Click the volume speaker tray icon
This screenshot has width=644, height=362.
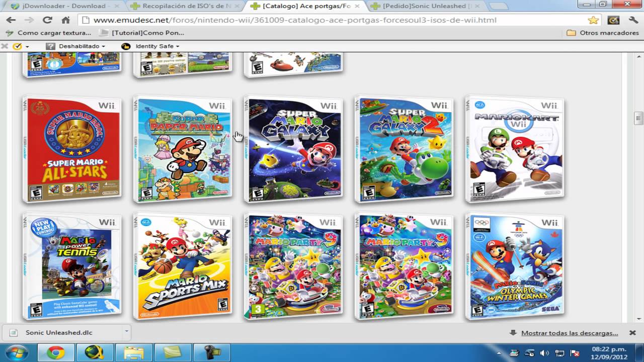coord(544,353)
